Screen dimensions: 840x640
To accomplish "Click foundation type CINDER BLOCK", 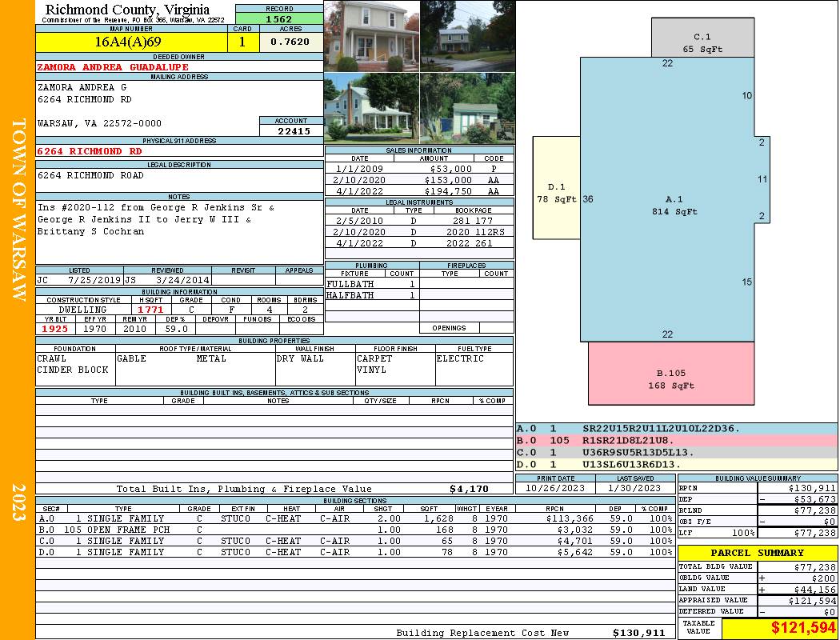I will pyautogui.click(x=72, y=370).
